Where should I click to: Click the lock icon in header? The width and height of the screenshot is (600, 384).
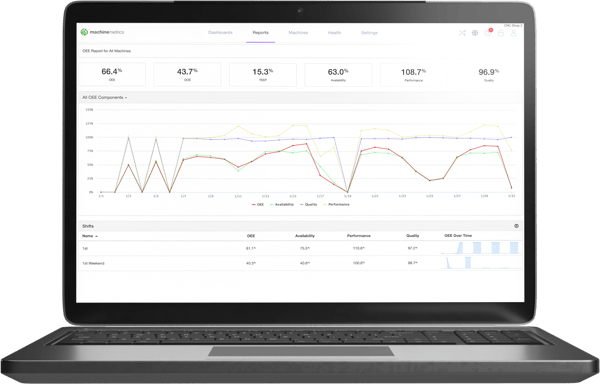pos(501,33)
